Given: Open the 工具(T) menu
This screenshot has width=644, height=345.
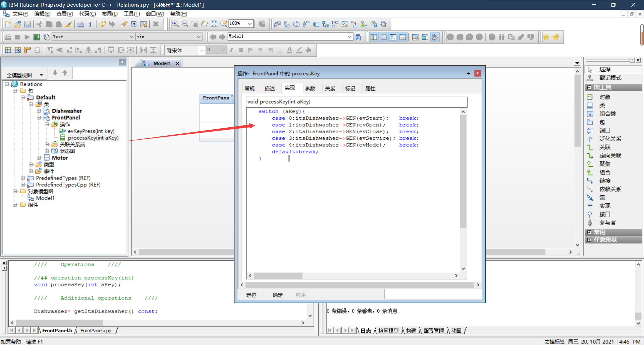Looking at the screenshot, I should click(x=131, y=14).
